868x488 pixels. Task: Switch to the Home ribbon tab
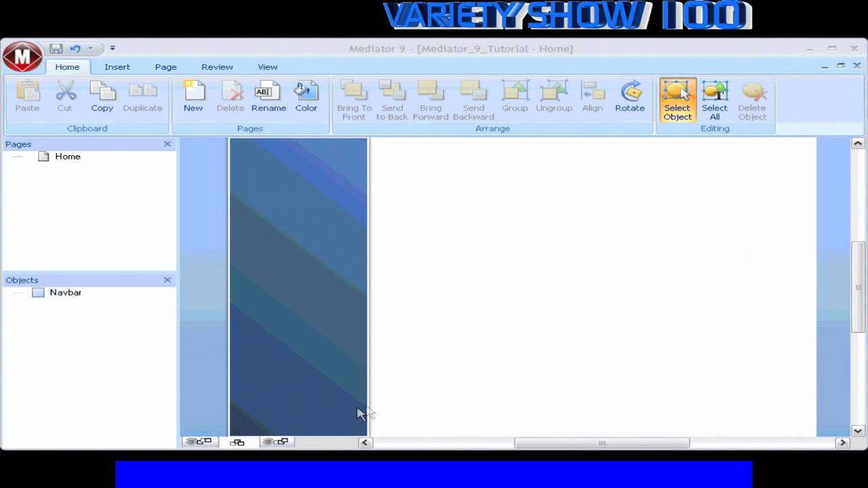pyautogui.click(x=67, y=67)
